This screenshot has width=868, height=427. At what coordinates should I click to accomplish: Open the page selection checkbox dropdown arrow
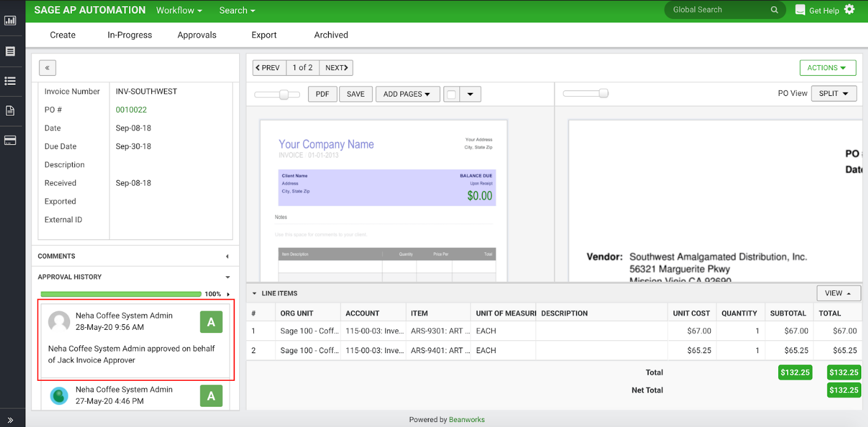pyautogui.click(x=470, y=94)
